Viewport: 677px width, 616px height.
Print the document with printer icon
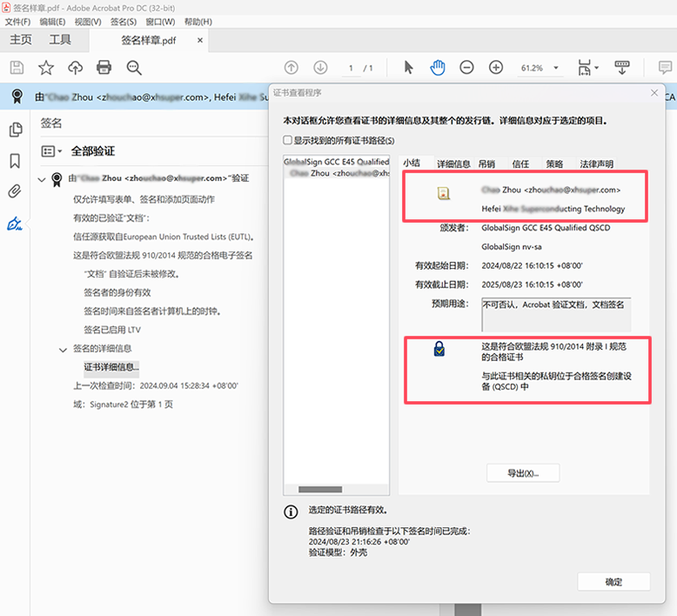click(x=104, y=67)
